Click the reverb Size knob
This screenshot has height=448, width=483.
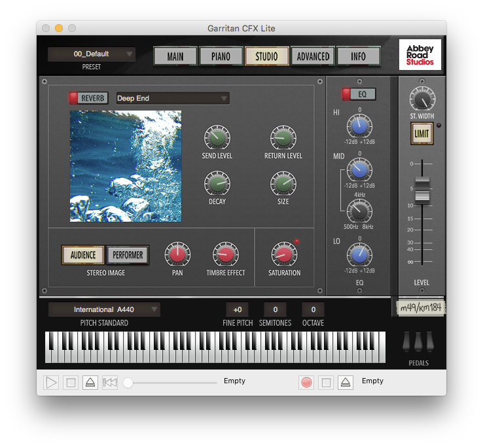pyautogui.click(x=283, y=184)
